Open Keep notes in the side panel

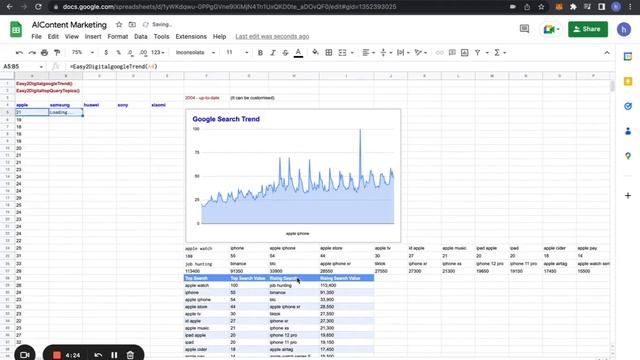tap(628, 82)
